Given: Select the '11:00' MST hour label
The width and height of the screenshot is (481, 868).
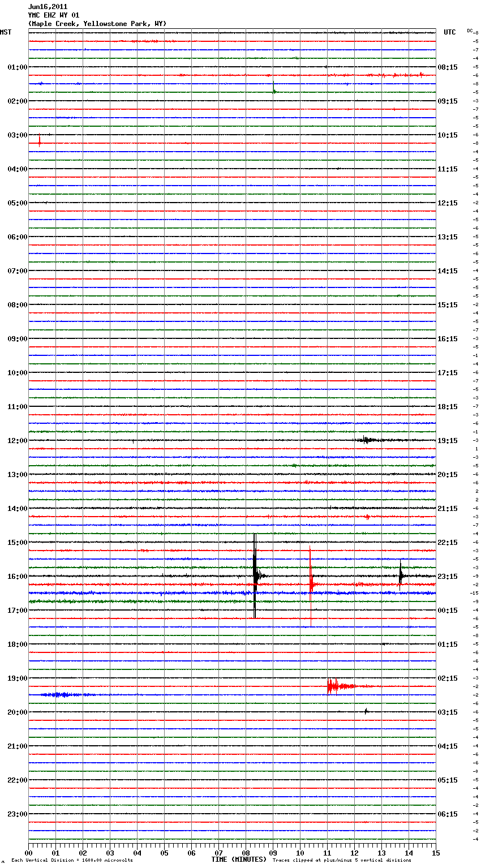Looking at the screenshot, I should pyautogui.click(x=18, y=407).
